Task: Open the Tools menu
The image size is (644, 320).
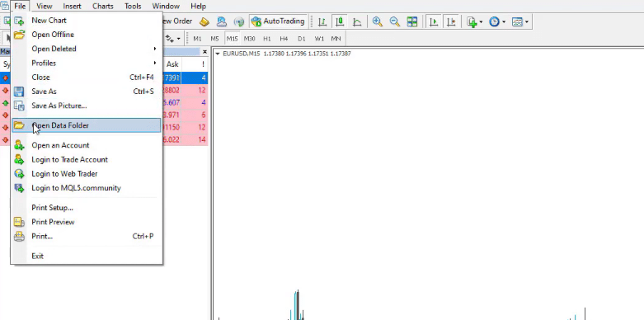Action: click(133, 6)
